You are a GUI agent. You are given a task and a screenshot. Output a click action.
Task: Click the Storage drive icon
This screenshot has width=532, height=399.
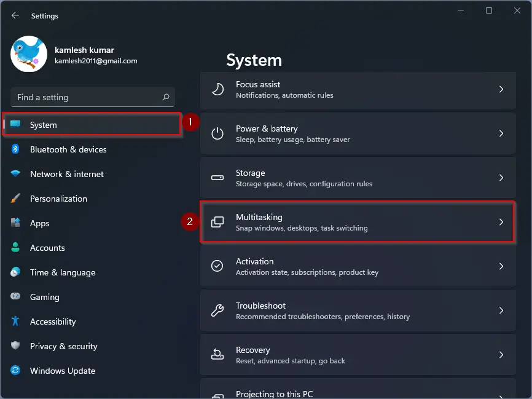coord(217,178)
